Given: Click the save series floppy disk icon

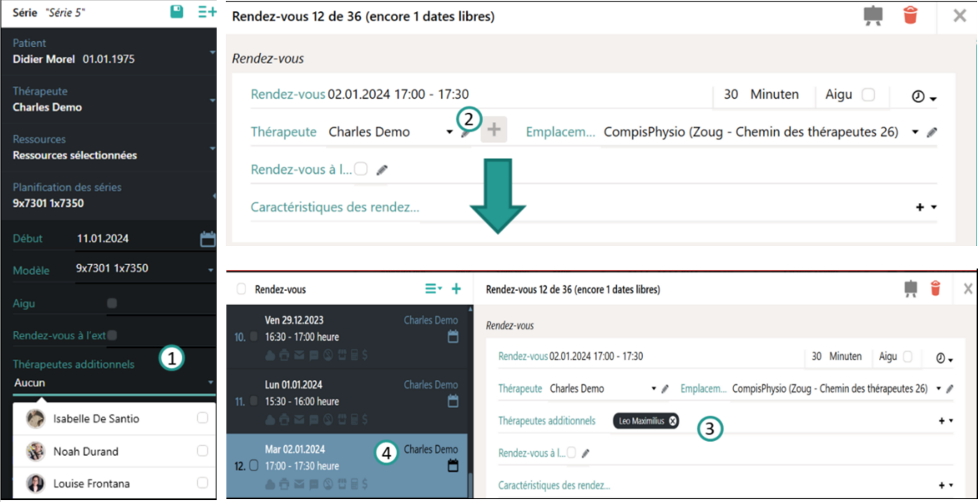Looking at the screenshot, I should point(177,12).
